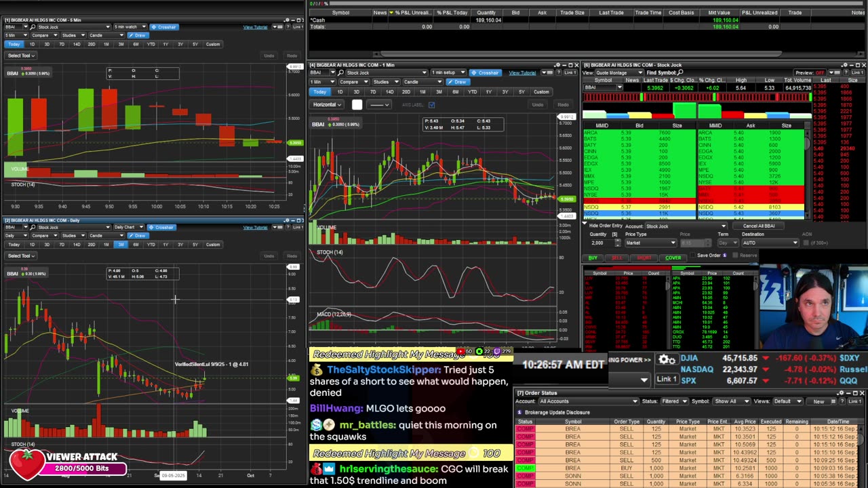Open Studies dropdown in 1 Min chart

pyautogui.click(x=387, y=82)
